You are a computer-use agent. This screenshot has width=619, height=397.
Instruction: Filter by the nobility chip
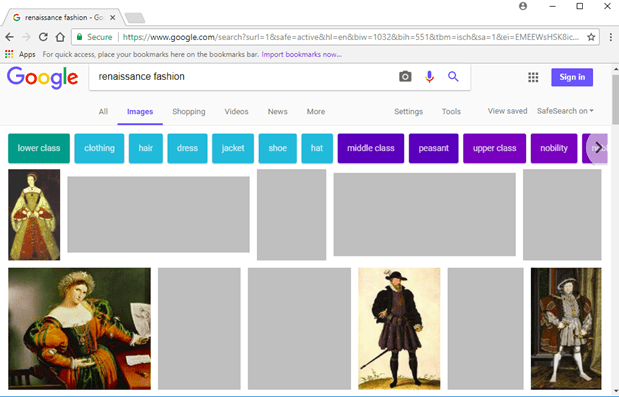pyautogui.click(x=554, y=148)
